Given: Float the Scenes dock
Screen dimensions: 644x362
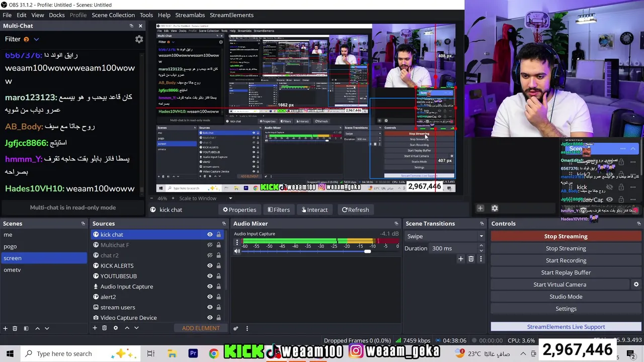Looking at the screenshot, I should [x=83, y=224].
